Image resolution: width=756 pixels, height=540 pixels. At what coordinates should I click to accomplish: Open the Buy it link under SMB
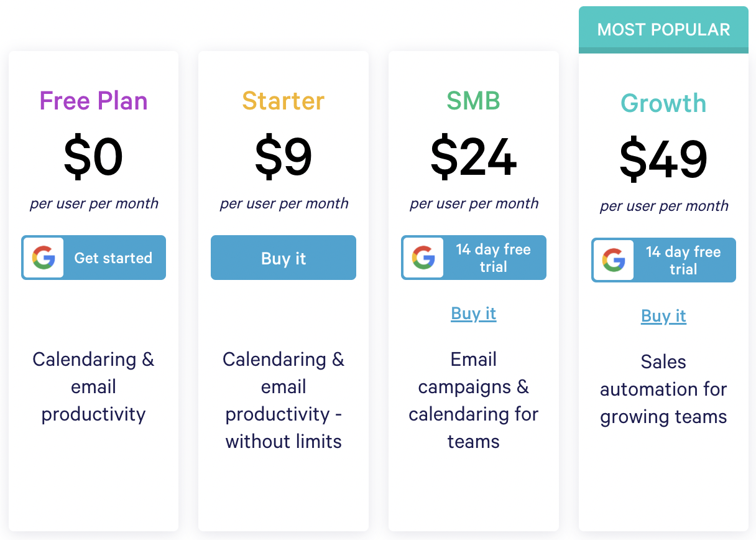point(474,314)
